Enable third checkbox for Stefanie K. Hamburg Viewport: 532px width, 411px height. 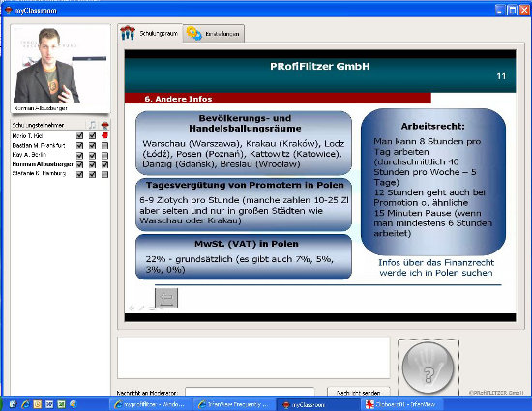coord(104,174)
